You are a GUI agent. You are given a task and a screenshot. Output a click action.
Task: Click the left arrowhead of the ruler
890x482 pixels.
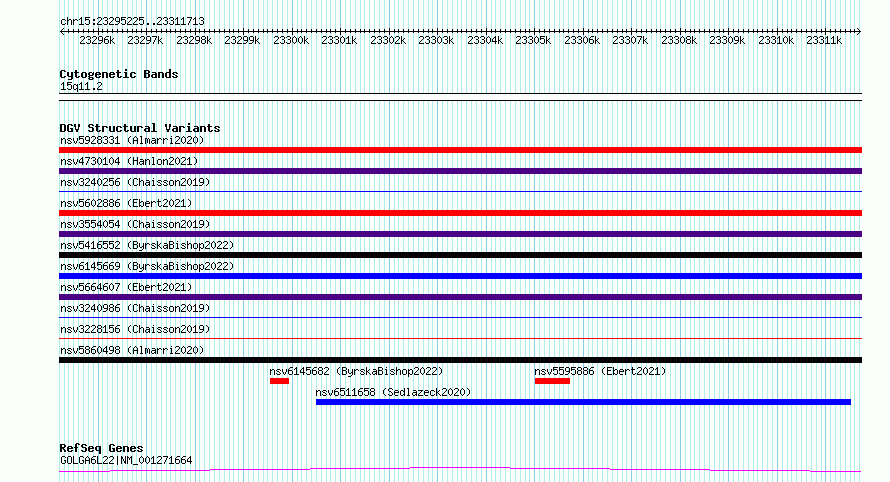62,31
